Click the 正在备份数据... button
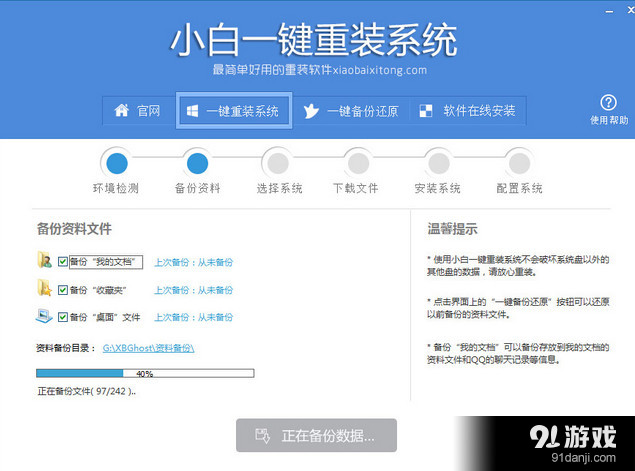The height and width of the screenshot is (471, 635). point(316,435)
